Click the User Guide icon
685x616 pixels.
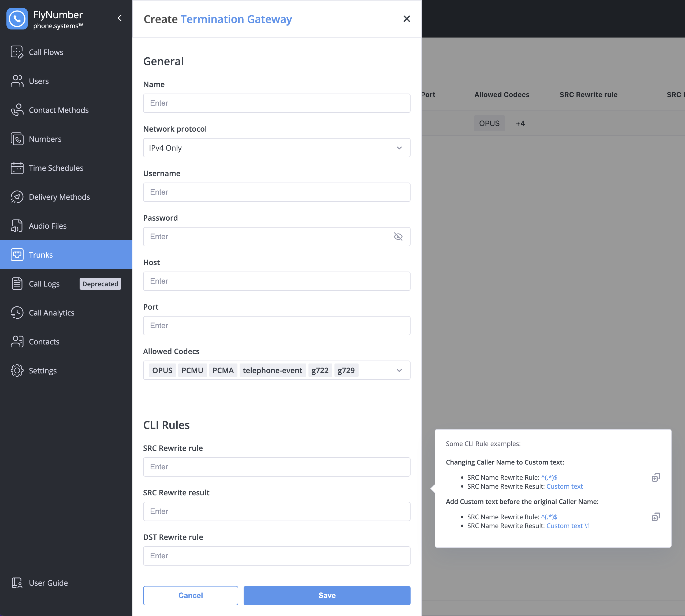(x=17, y=583)
